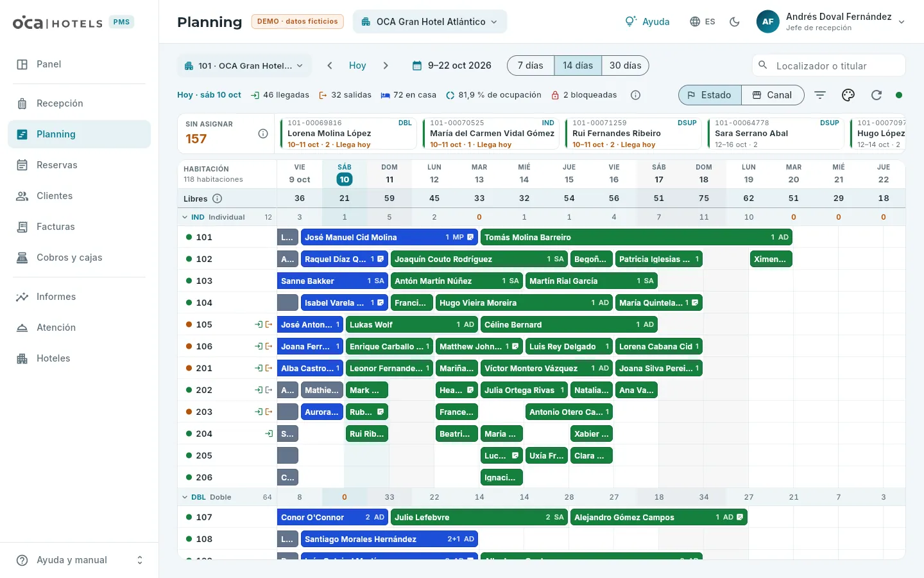Open Rui Fernandes Ribeiro unassigned card
Screen dimensions: 924x578
633,134
